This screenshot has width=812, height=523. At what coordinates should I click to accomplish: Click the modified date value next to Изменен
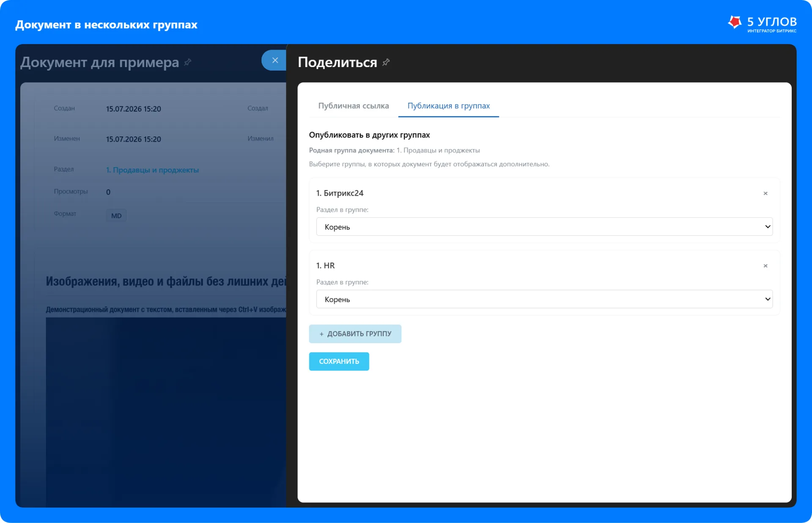(133, 139)
